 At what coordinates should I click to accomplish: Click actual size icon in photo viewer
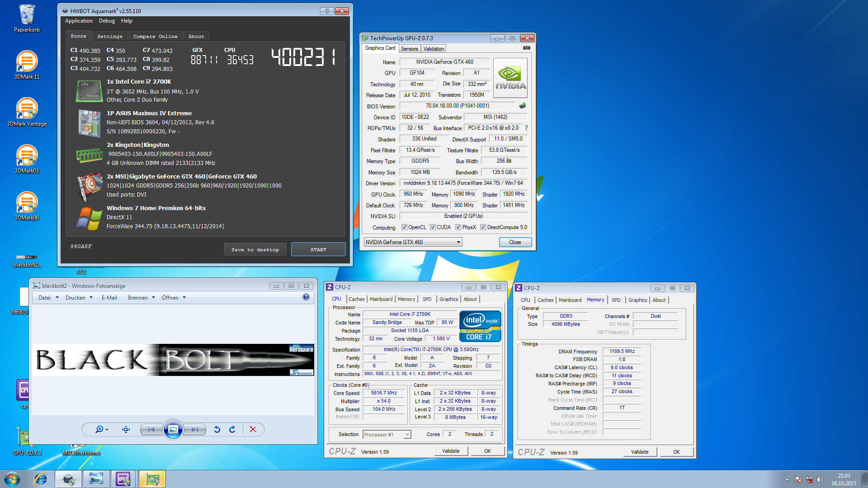pyautogui.click(x=126, y=429)
